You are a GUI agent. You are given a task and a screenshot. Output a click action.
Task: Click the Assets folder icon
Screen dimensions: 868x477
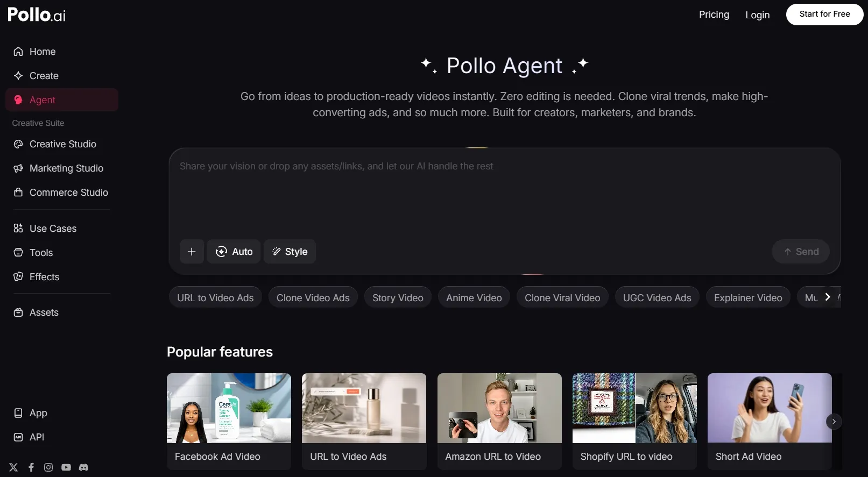(18, 312)
